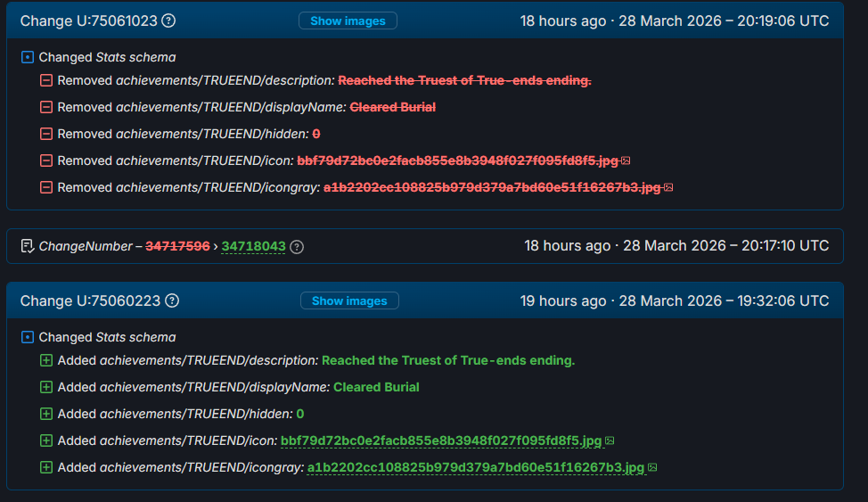
Task: Click image preview icon after removed a1b2202cc jpg
Action: 668,187
